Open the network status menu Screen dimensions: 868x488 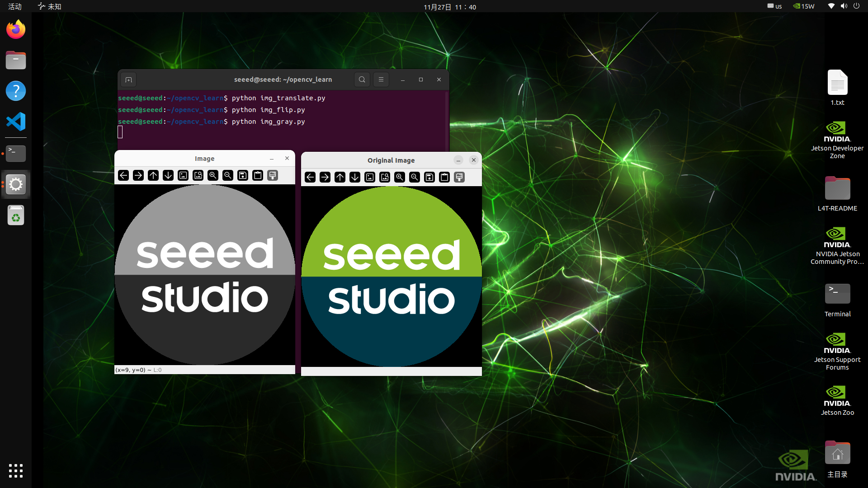(831, 6)
